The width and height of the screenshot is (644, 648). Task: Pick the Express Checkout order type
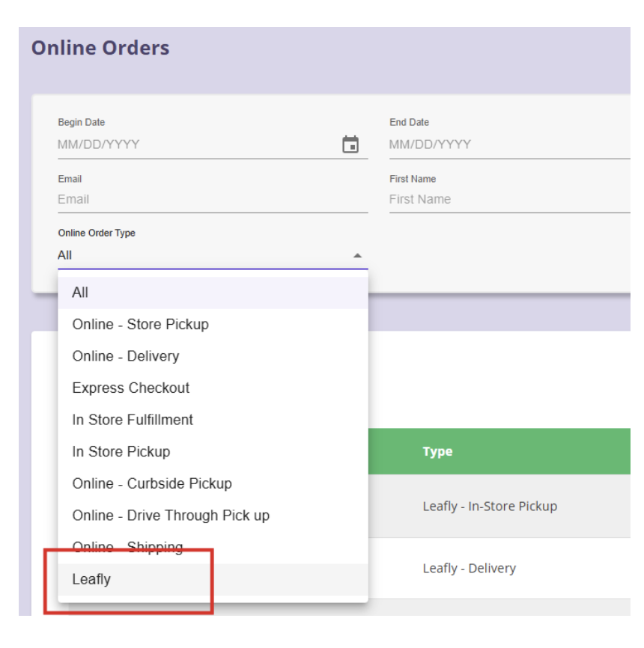click(x=130, y=388)
